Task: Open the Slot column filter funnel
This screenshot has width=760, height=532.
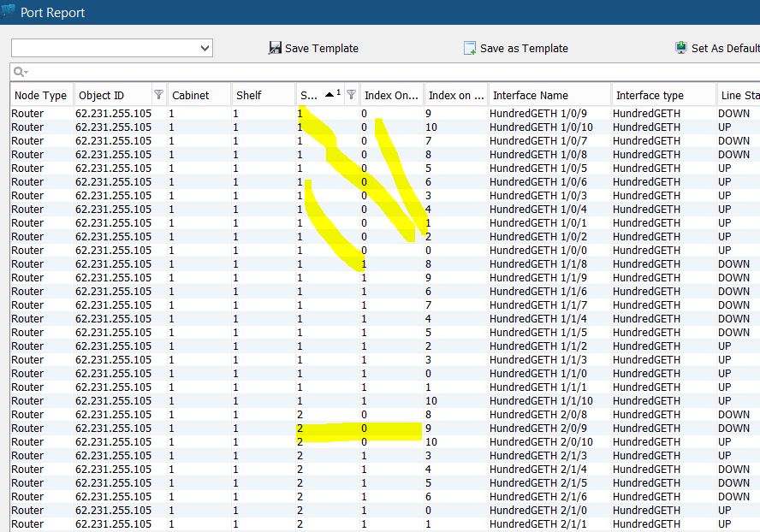Action: click(351, 95)
